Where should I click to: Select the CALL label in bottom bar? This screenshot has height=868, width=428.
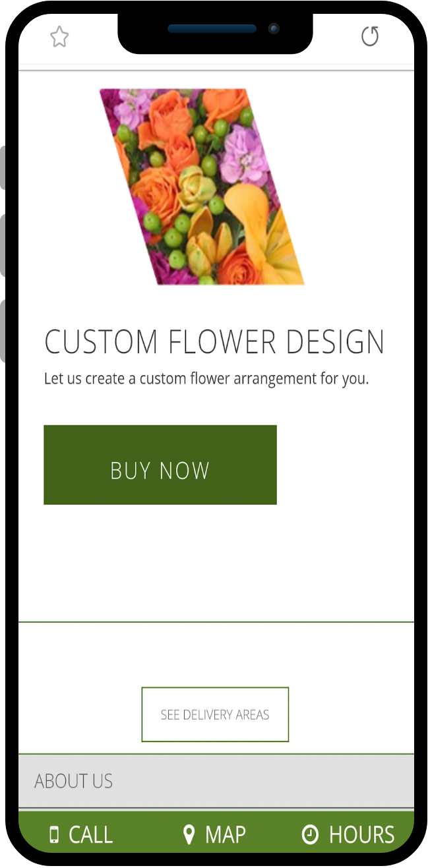91,835
